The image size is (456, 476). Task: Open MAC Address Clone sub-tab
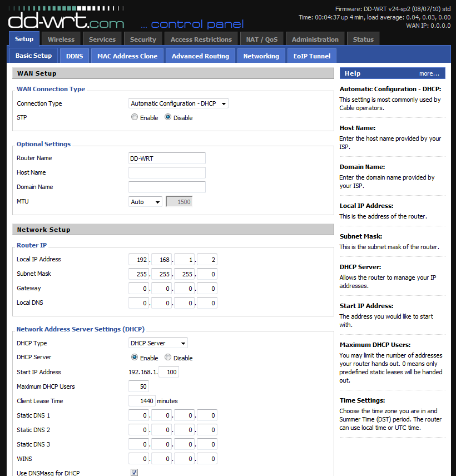pyautogui.click(x=127, y=56)
